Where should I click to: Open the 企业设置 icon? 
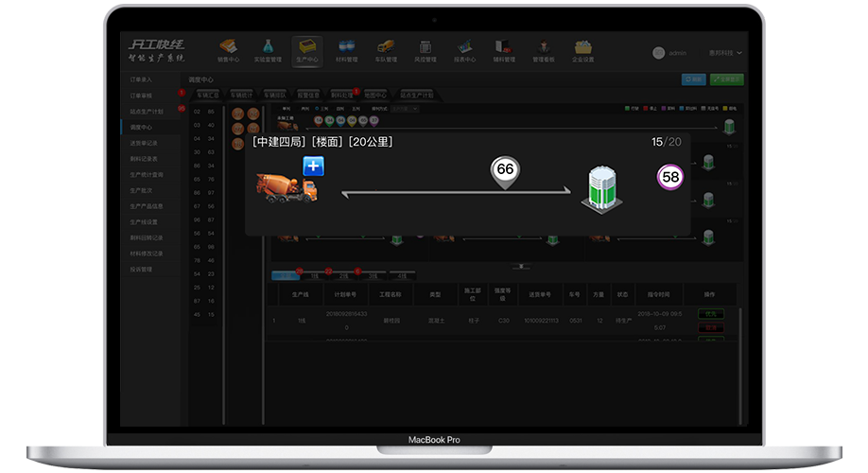click(582, 50)
